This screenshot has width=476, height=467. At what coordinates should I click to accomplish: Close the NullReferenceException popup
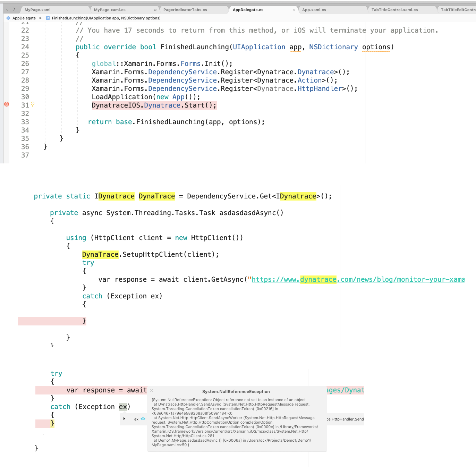[152, 391]
